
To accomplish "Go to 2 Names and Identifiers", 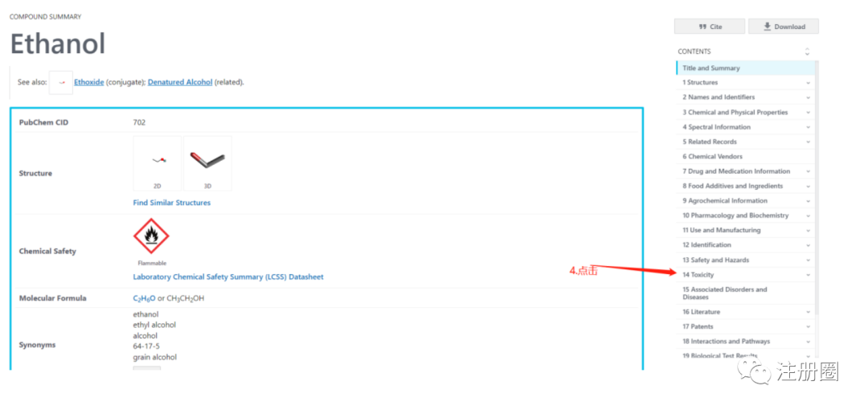I will [718, 97].
